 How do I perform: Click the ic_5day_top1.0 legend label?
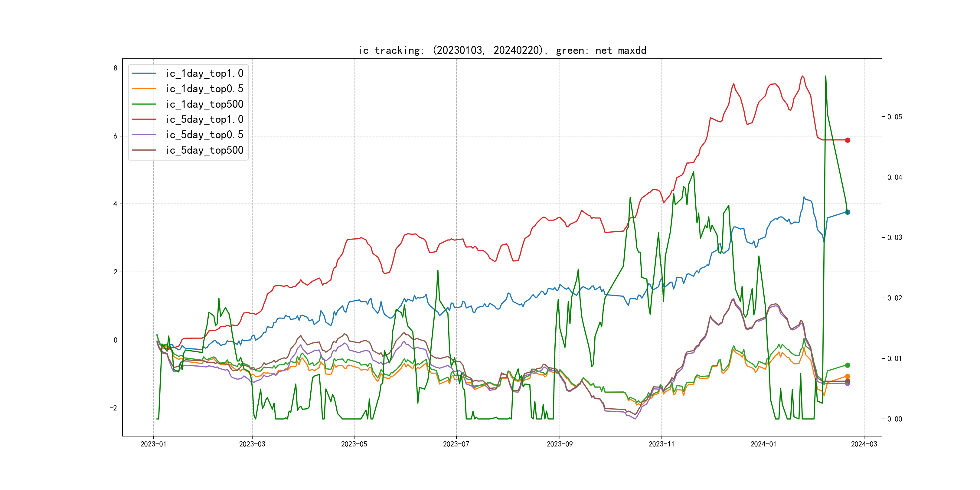204,119
